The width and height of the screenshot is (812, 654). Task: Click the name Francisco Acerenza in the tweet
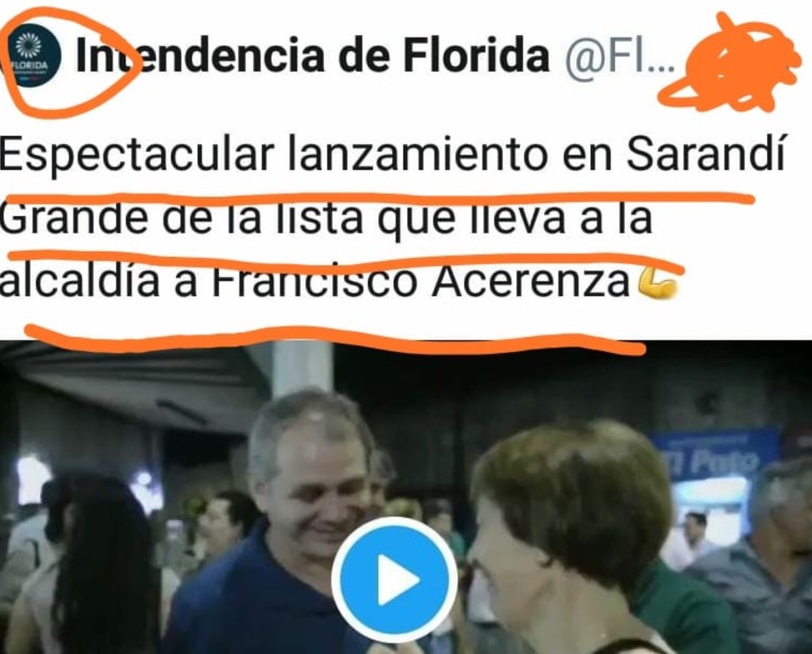tap(420, 281)
